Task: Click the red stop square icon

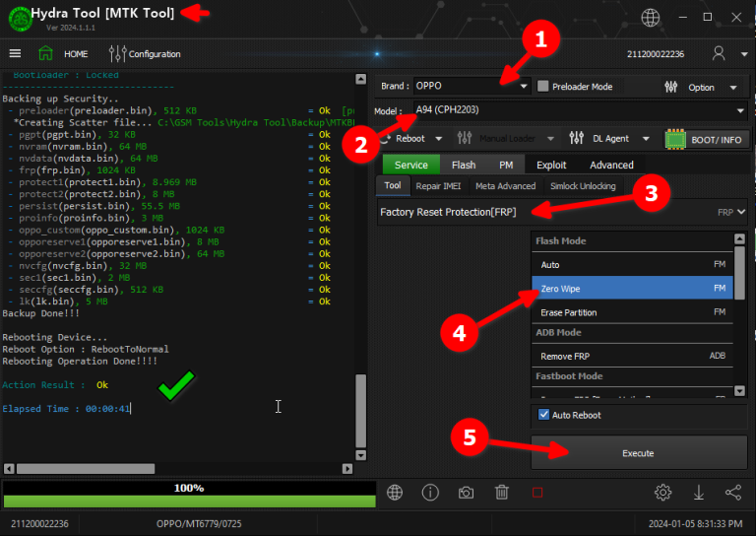Action: (537, 493)
